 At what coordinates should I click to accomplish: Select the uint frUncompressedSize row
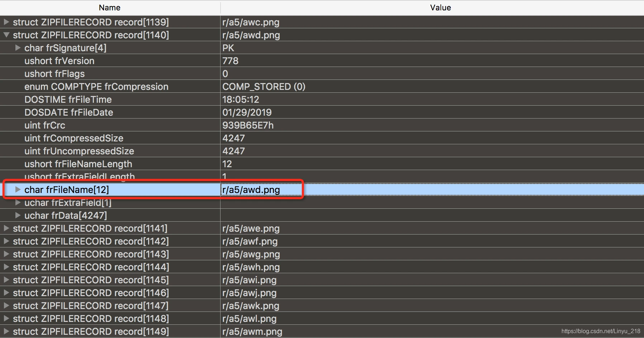322,151
